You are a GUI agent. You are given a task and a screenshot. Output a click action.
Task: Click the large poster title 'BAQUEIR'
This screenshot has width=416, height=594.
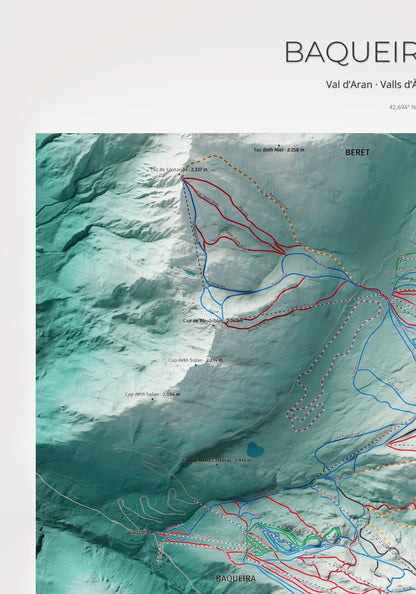click(350, 52)
